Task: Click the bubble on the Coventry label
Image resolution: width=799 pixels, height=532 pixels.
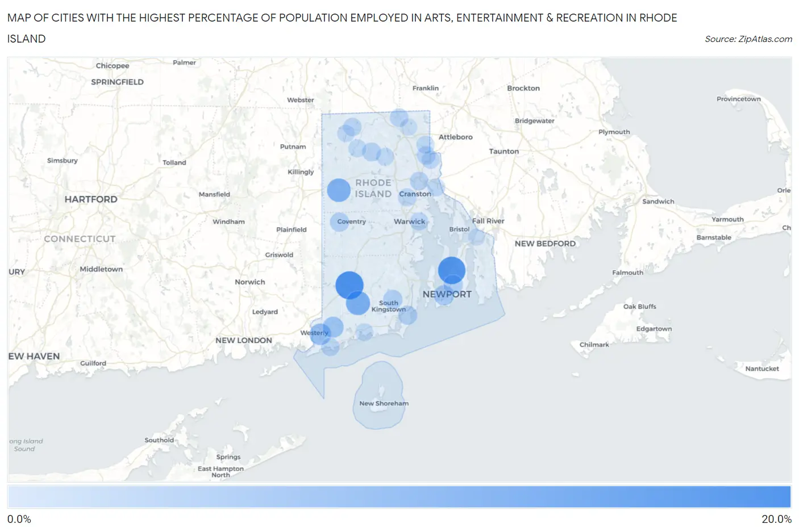Action: click(340, 221)
